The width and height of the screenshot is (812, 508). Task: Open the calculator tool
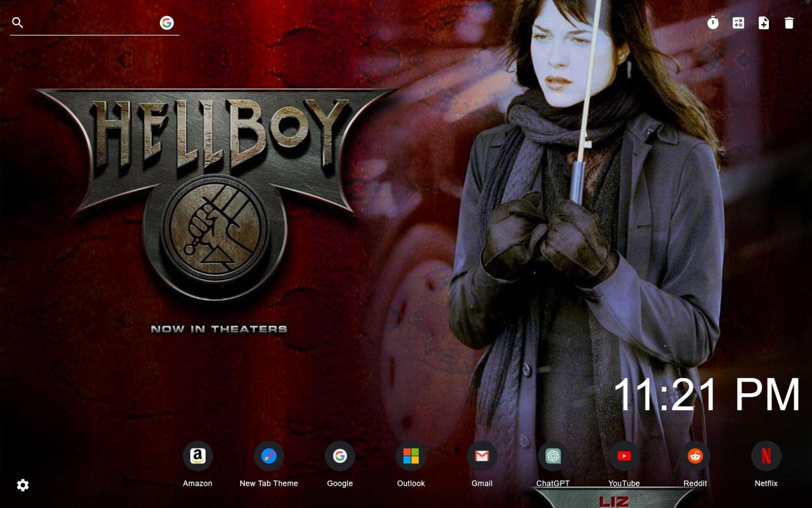pos(738,23)
